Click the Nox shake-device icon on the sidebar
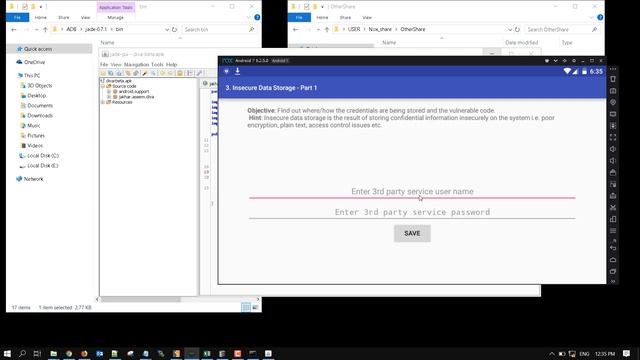The height and width of the screenshot is (360, 640). pyautogui.click(x=613, y=79)
